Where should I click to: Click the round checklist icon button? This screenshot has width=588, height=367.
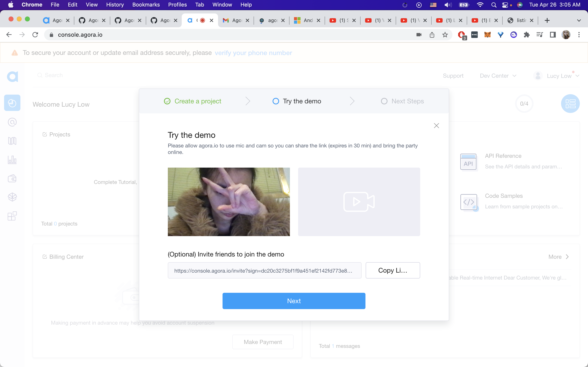[x=570, y=104]
